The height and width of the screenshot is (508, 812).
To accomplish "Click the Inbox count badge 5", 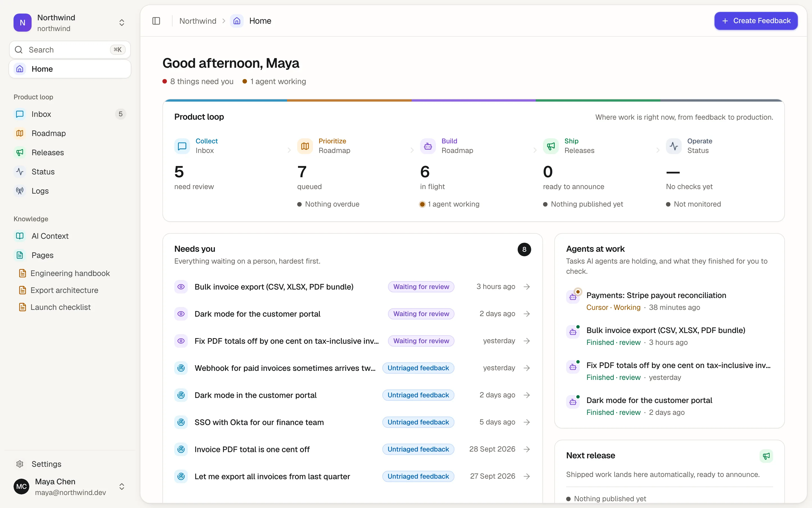I will point(120,114).
